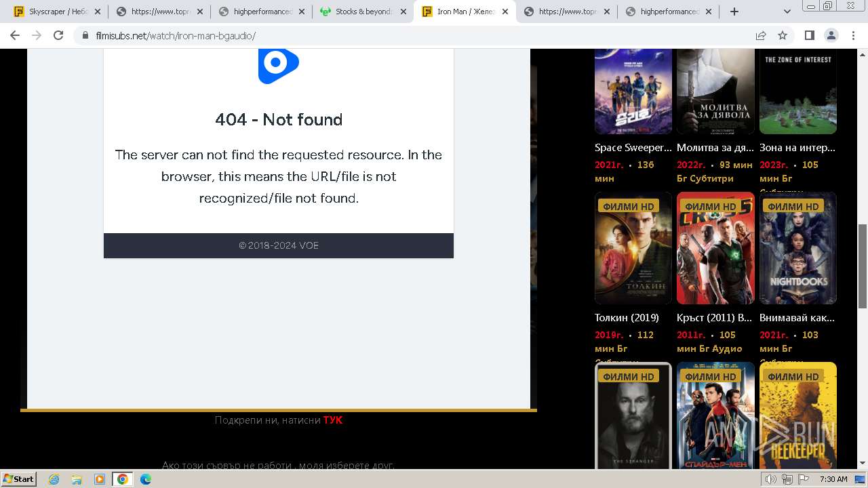Bookmark this page with star icon
868x488 pixels.
coord(783,35)
